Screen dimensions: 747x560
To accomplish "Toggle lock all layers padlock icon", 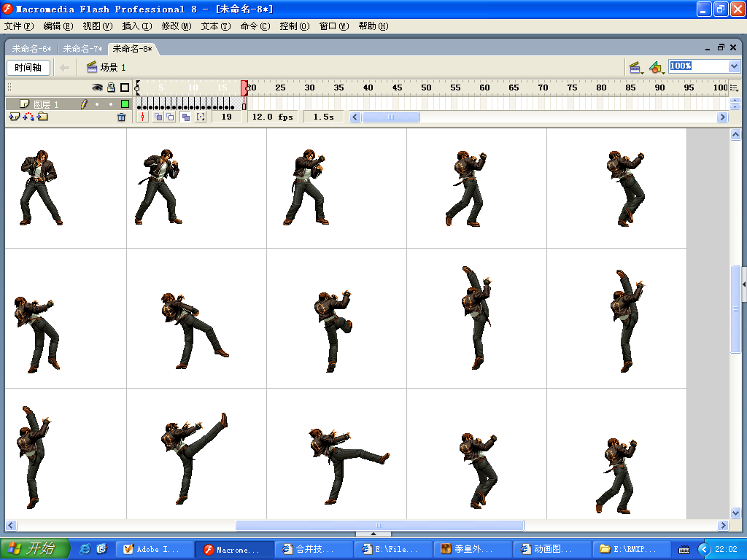I will click(111, 87).
